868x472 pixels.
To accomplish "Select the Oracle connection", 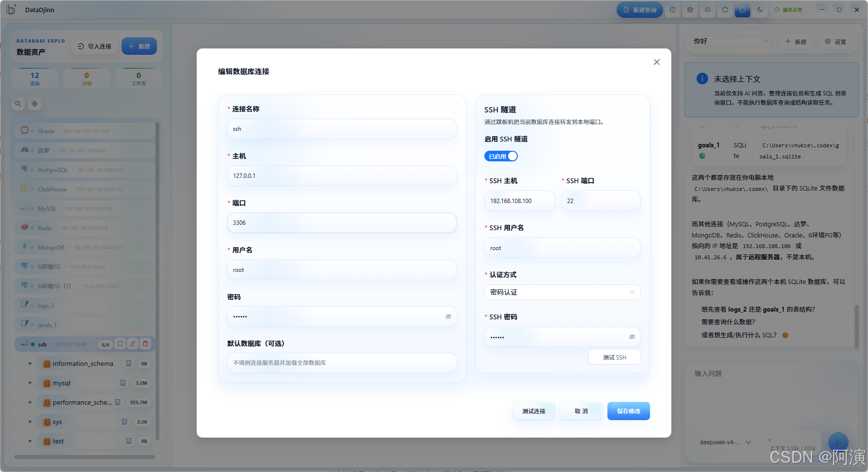I will click(x=85, y=131).
